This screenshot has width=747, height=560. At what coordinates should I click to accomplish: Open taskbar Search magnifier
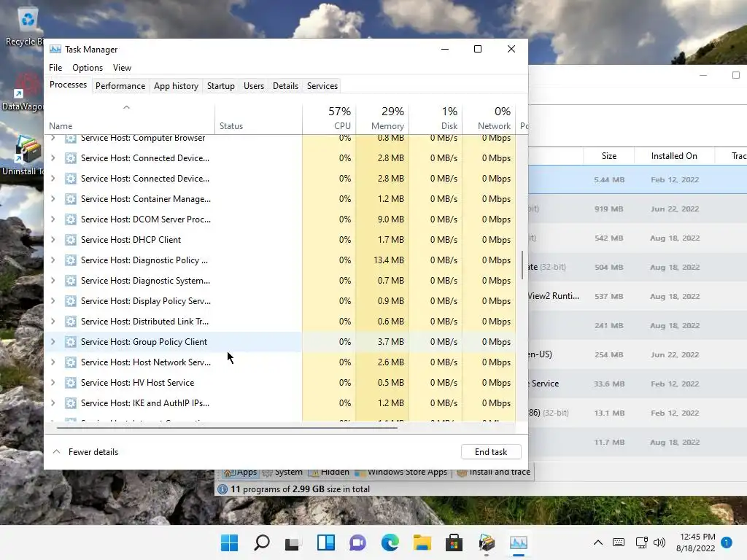pyautogui.click(x=262, y=542)
